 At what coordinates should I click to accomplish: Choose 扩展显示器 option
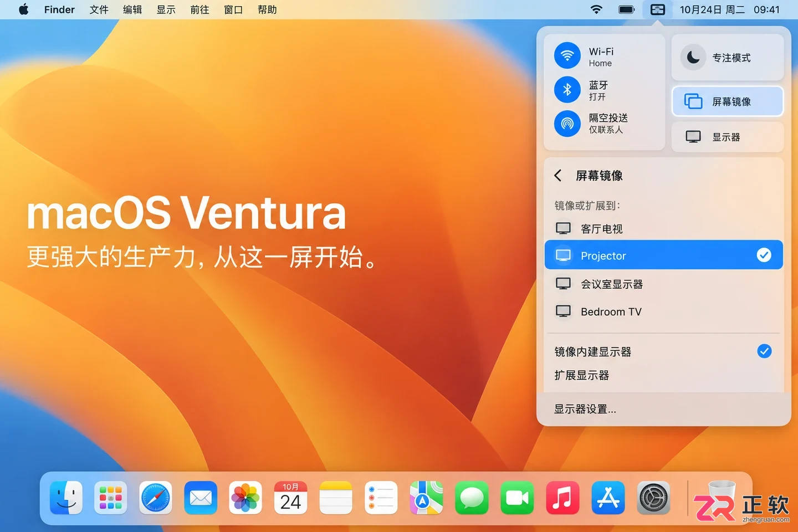[x=664, y=375]
